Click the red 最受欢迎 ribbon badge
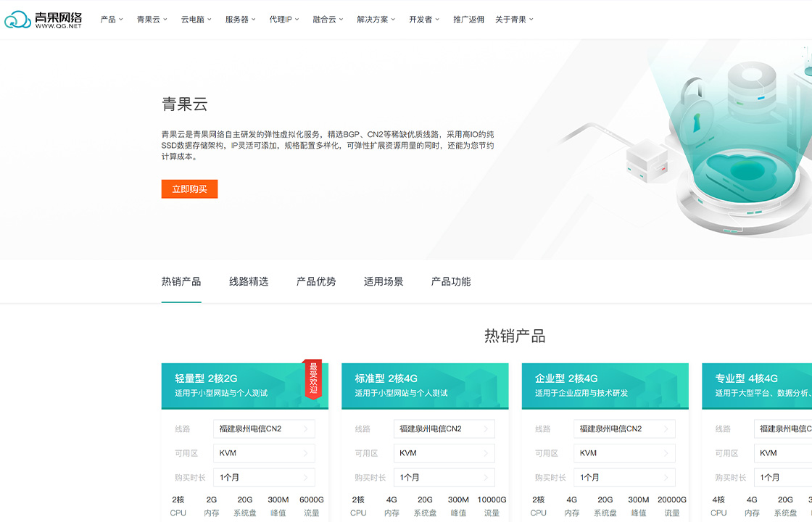The height and width of the screenshot is (522, 812). pos(312,379)
